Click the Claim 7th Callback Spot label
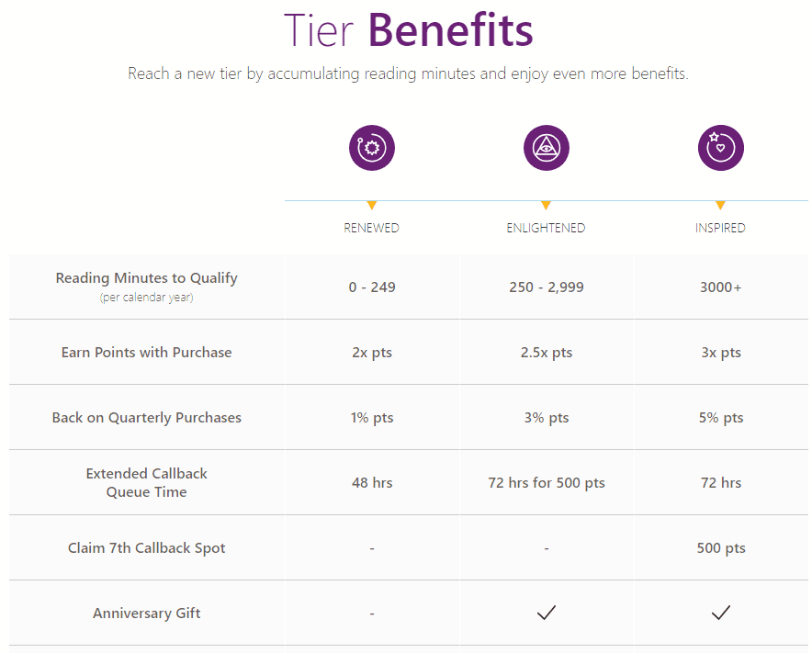Image resolution: width=812 pixels, height=653 pixels. pos(147,548)
